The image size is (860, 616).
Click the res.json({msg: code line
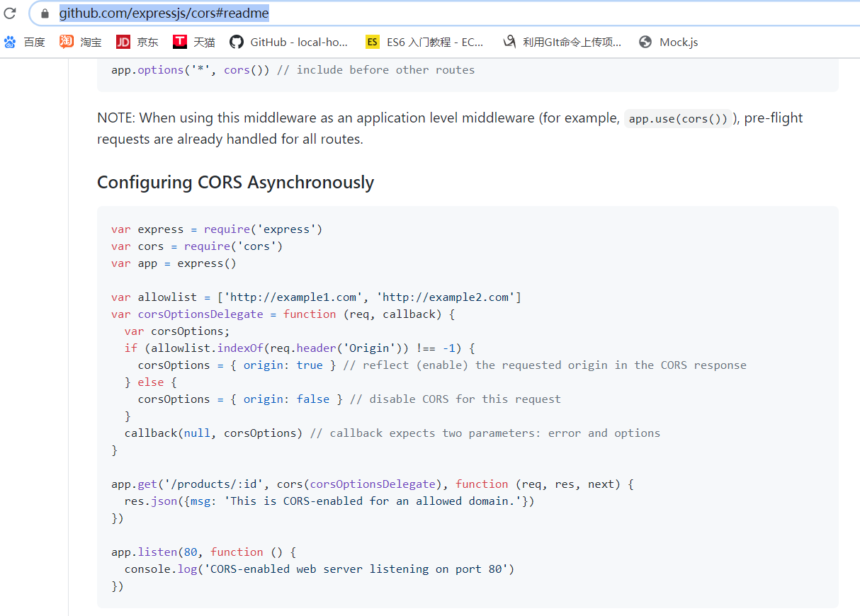[329, 501]
